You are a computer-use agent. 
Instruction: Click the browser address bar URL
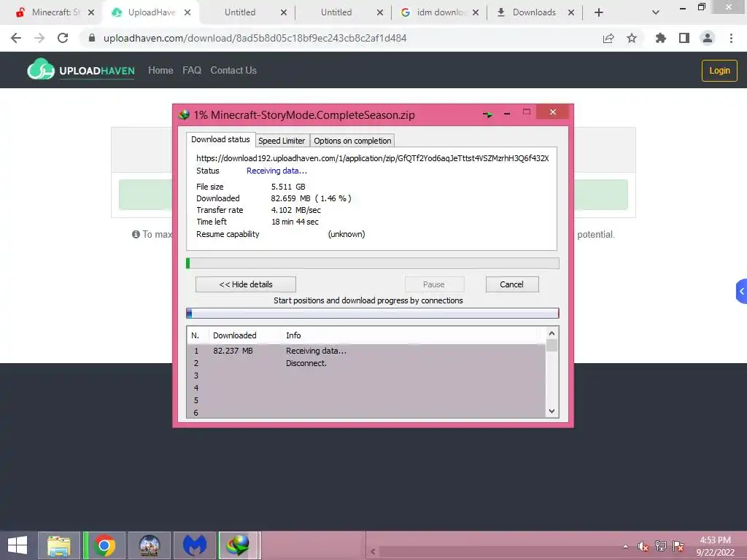(x=255, y=38)
